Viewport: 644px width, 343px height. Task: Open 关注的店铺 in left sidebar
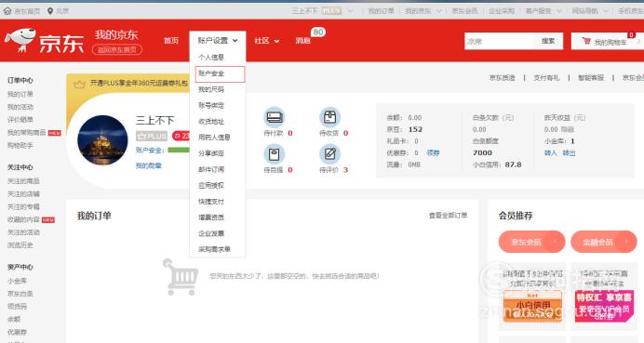23,193
